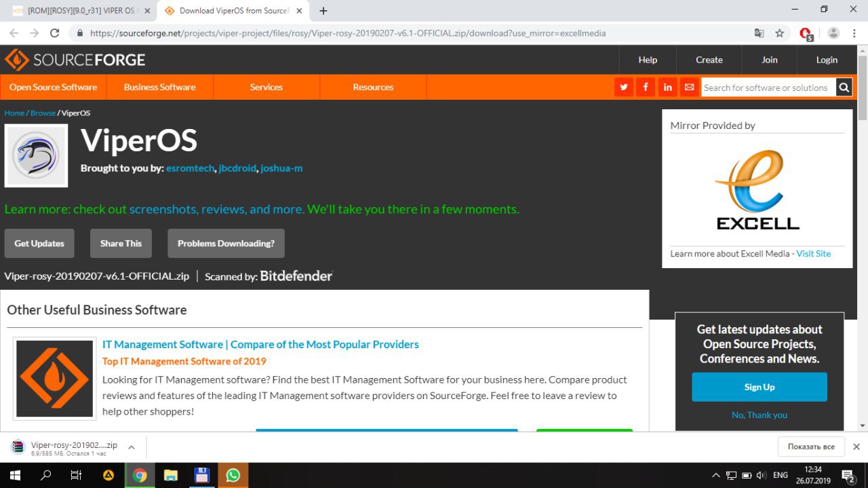
Task: Click the red browser extension icon
Action: (806, 34)
